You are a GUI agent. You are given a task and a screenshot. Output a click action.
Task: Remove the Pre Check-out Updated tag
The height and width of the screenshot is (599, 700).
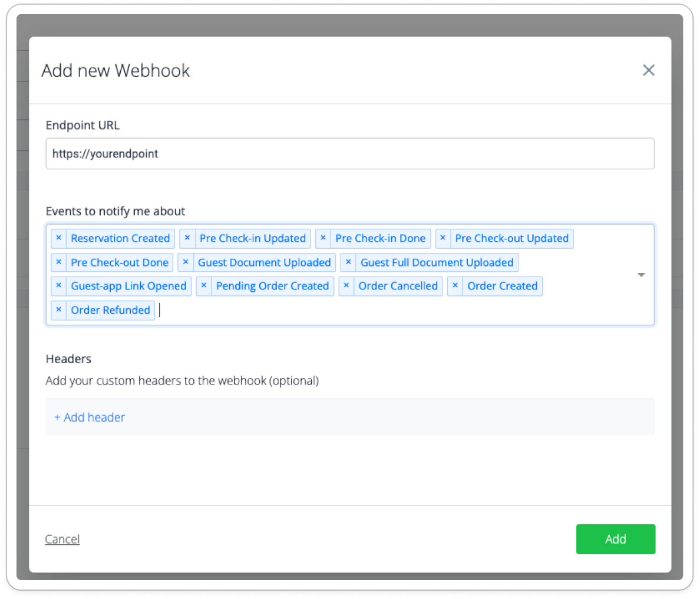[x=443, y=238]
